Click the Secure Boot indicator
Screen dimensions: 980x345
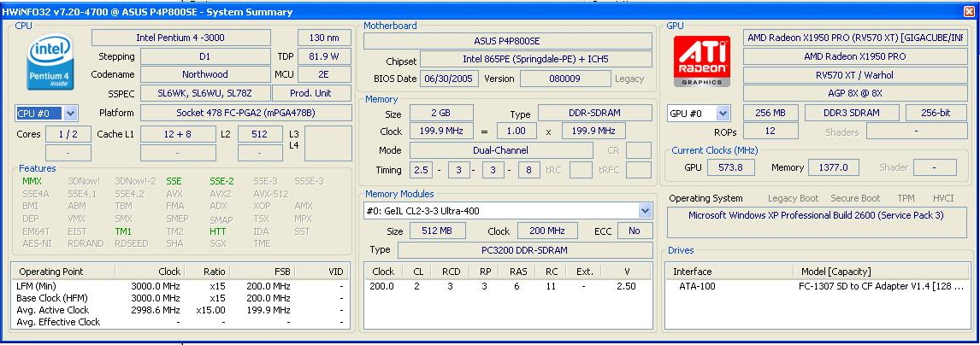click(855, 198)
